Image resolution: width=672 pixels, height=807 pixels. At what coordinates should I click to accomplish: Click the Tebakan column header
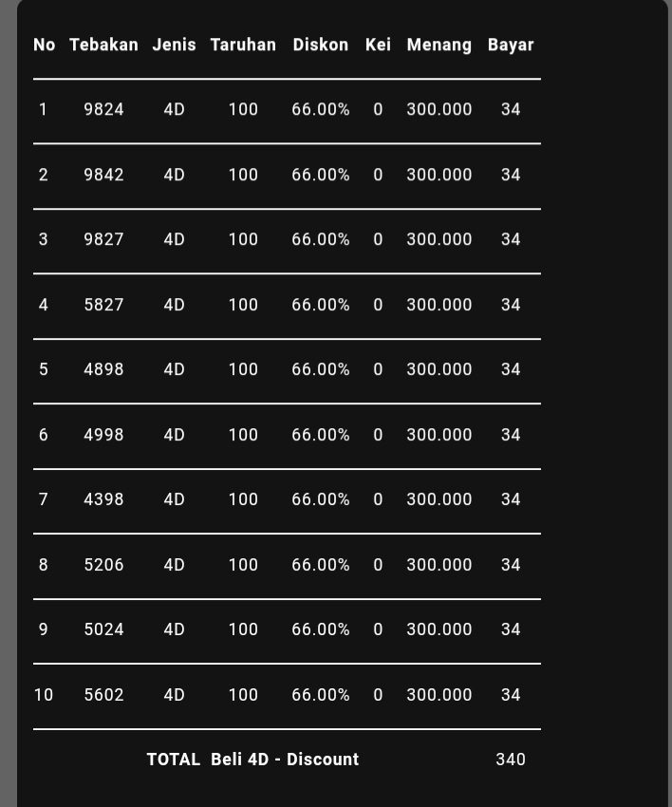coord(103,45)
